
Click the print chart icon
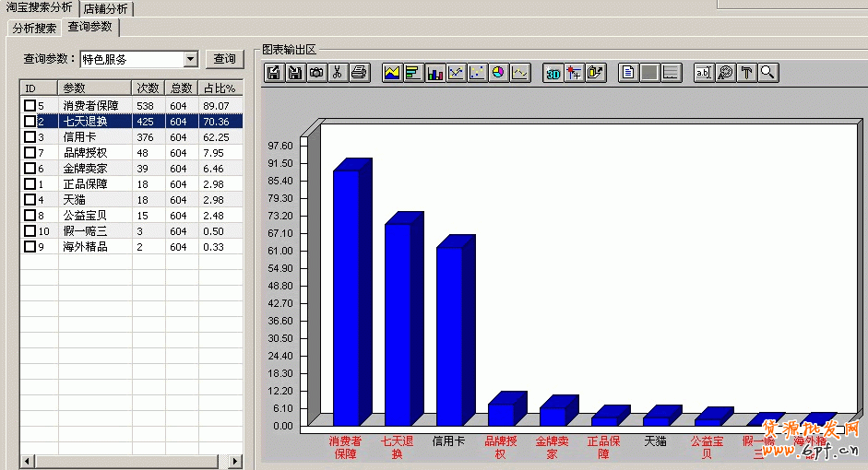coord(359,73)
